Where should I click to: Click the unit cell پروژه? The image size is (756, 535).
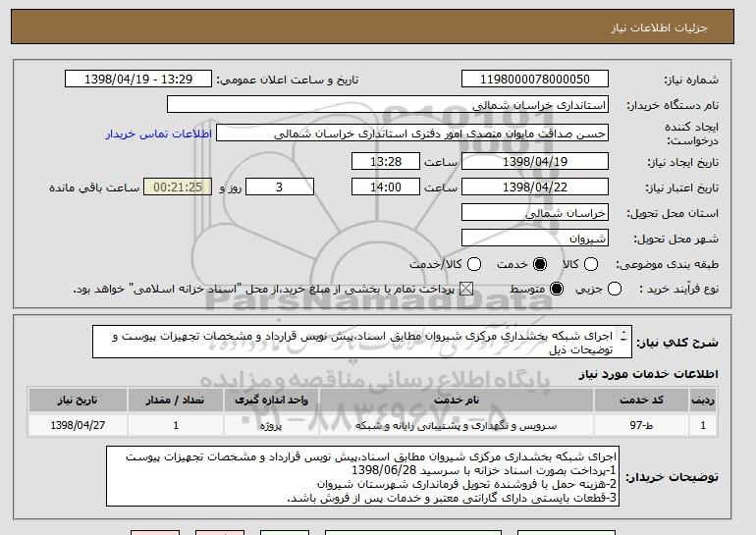click(271, 425)
